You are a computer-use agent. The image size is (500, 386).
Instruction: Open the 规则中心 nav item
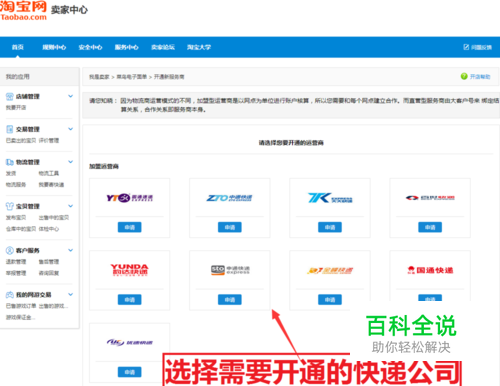[x=54, y=47]
